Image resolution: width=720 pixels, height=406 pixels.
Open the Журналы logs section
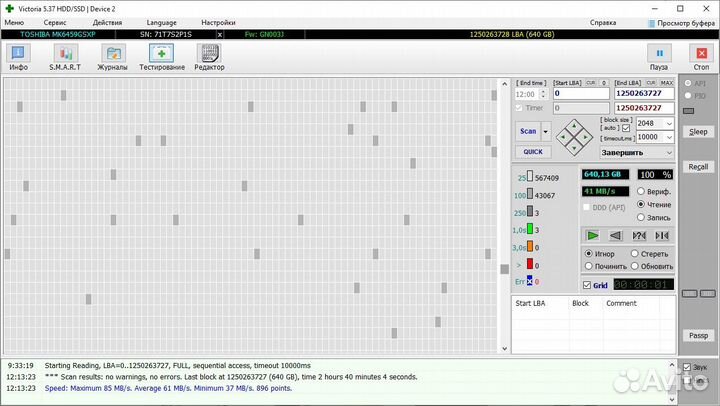pos(113,56)
